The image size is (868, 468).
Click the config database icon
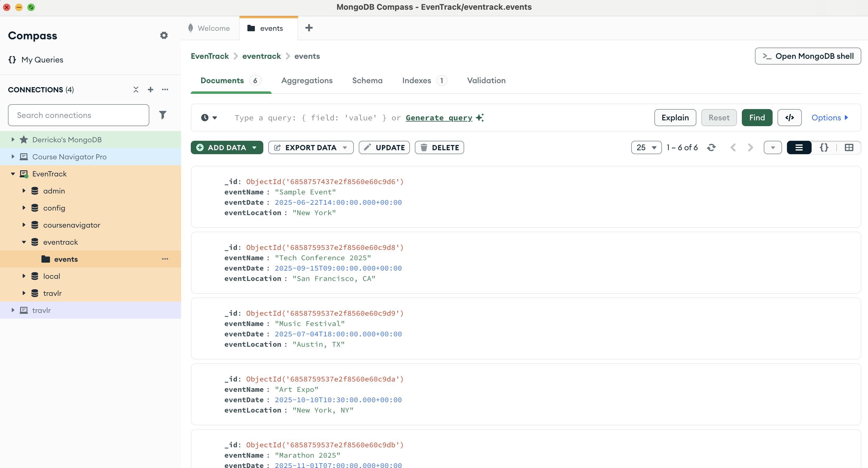35,208
